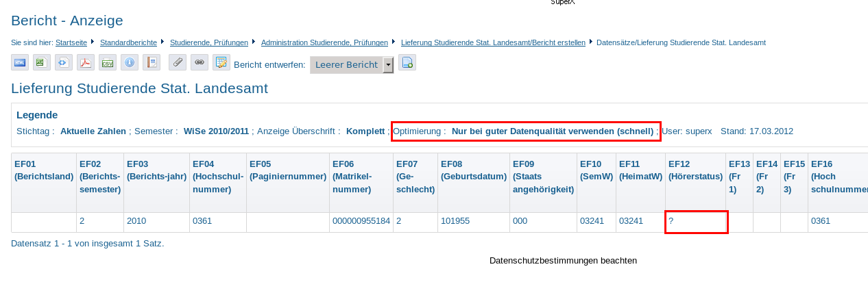Click Datenschutzbestimmungen beachten notice
Screen dimensions: 868x282
pyautogui.click(x=563, y=261)
